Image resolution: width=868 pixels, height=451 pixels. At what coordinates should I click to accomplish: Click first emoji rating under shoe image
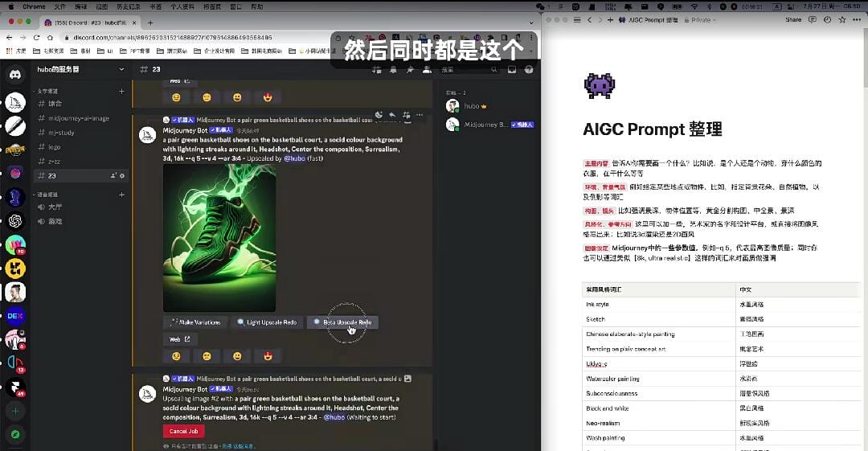tap(176, 356)
